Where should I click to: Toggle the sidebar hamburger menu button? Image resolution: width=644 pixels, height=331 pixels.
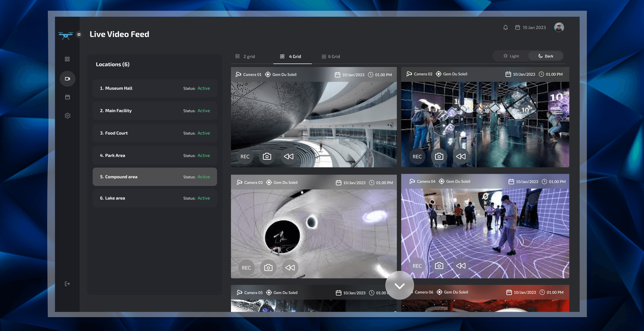pyautogui.click(x=79, y=34)
